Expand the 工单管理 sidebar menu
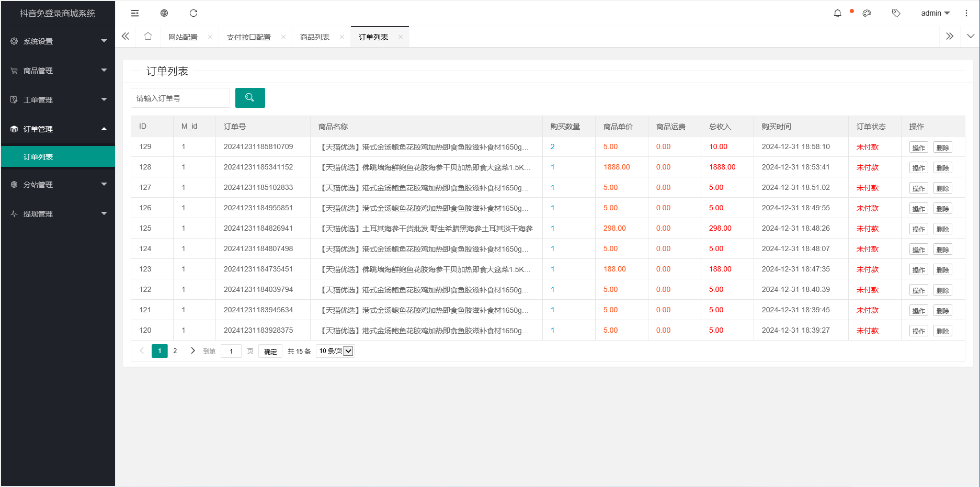This screenshot has width=980, height=487. 58,99
